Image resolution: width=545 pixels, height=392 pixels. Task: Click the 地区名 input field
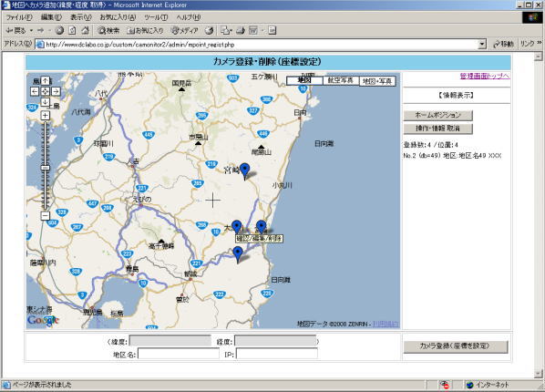click(x=179, y=354)
